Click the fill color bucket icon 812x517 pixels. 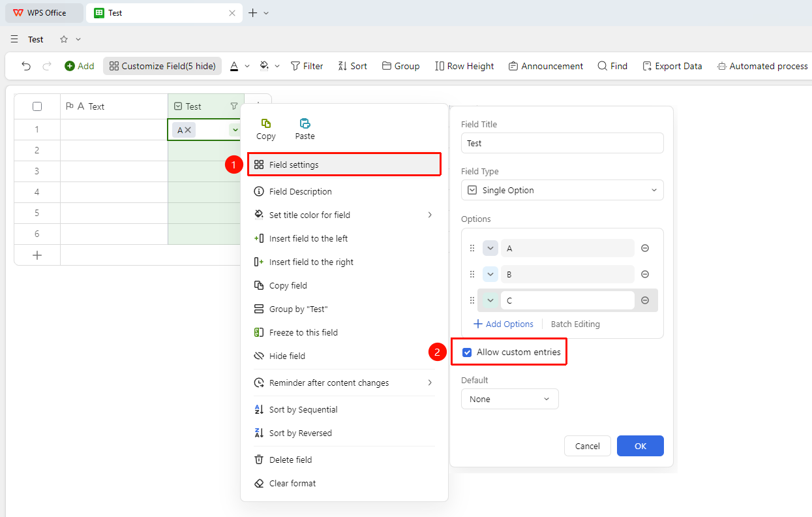(264, 66)
